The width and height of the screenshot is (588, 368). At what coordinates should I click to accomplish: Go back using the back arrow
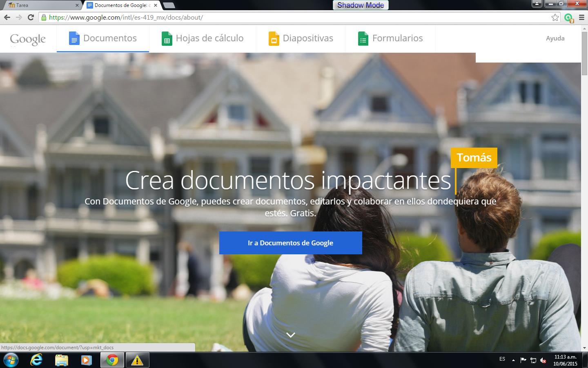tap(7, 17)
